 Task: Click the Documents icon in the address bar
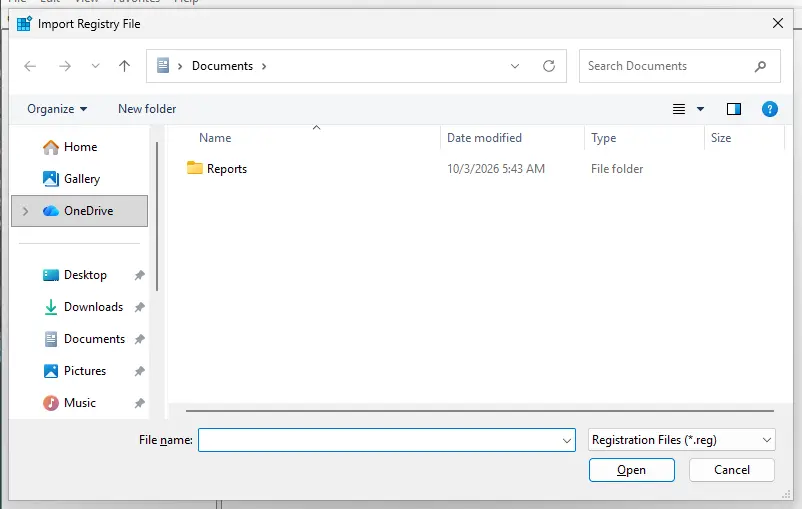point(163,65)
